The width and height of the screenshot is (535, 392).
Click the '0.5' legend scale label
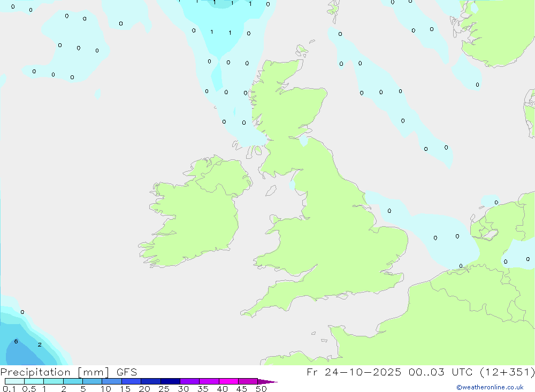pos(29,389)
